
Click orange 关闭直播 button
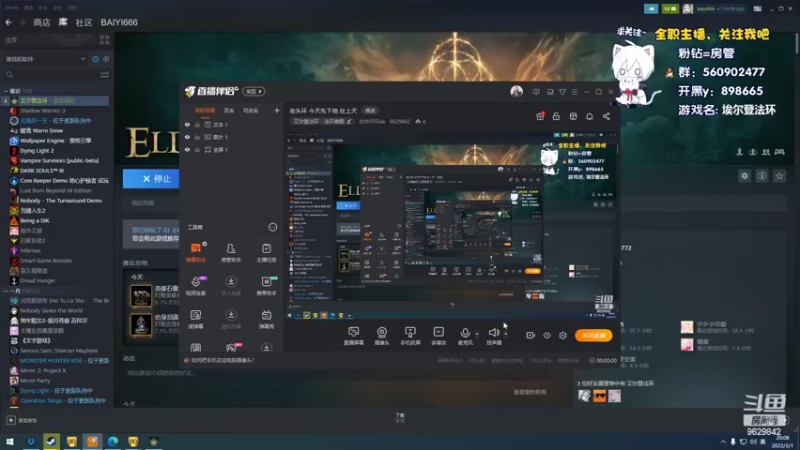pyautogui.click(x=593, y=335)
